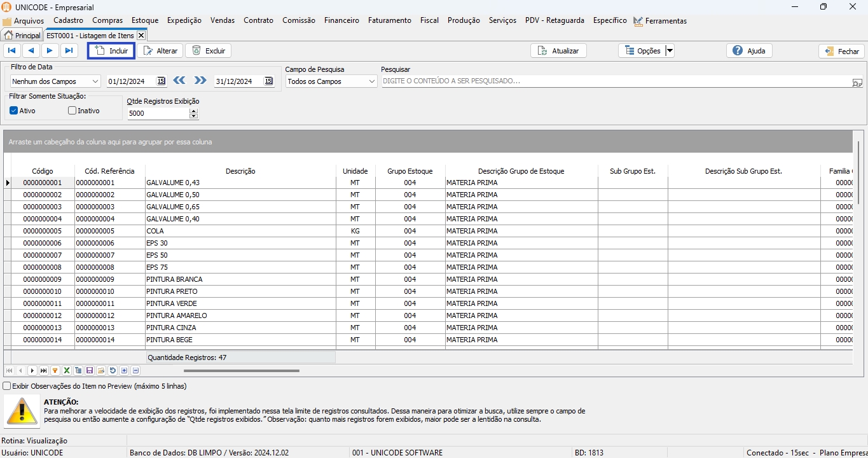868x458 pixels.
Task: Click the orange filter funnel icon
Action: tap(55, 371)
